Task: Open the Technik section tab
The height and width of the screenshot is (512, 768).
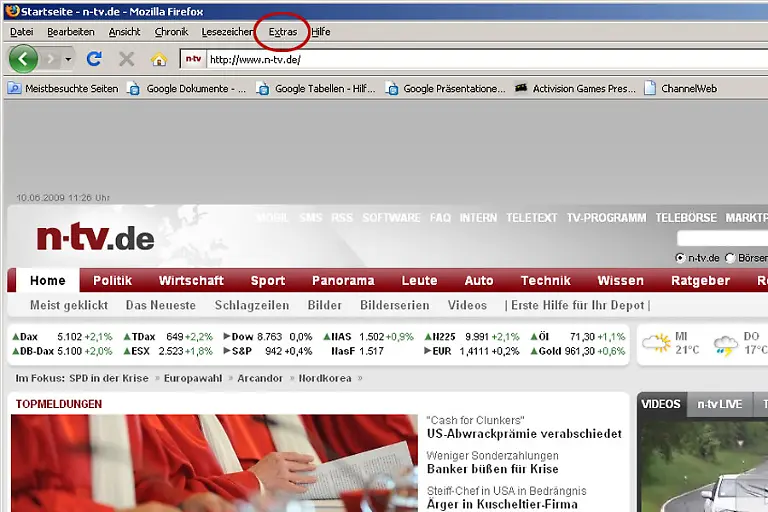Action: (546, 281)
